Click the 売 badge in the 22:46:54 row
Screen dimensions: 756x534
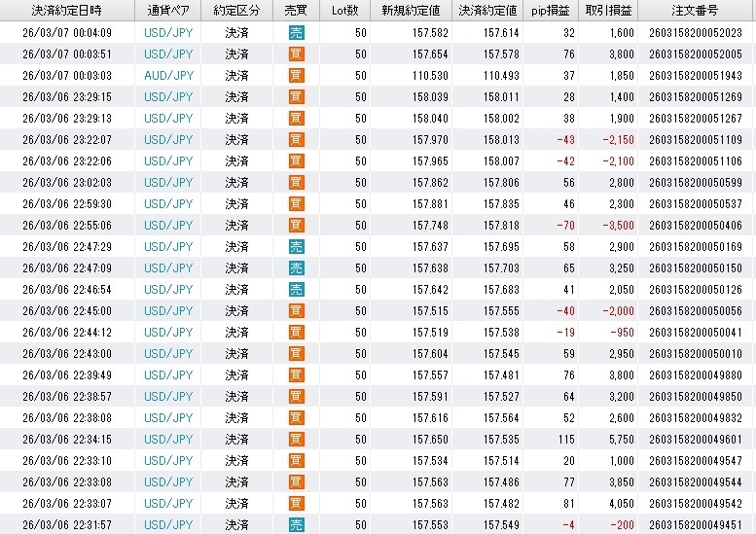296,289
